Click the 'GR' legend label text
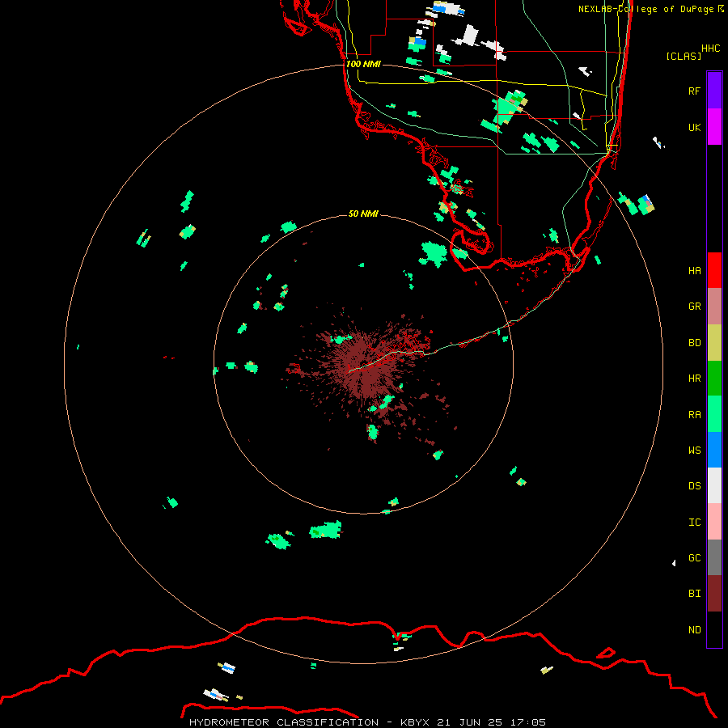The height and width of the screenshot is (728, 728). click(694, 307)
